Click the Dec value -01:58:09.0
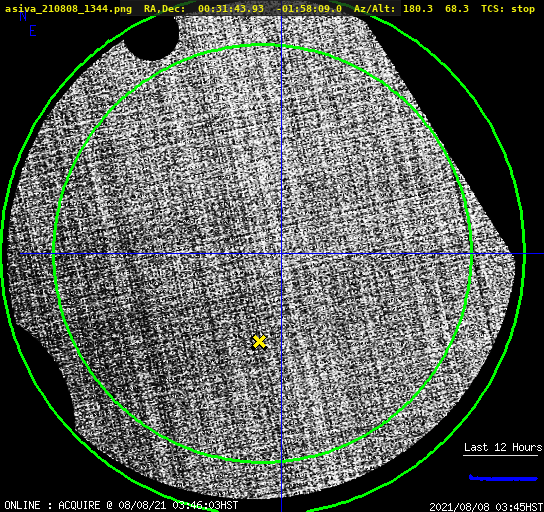Viewport: 544px width, 512px height. pos(309,9)
